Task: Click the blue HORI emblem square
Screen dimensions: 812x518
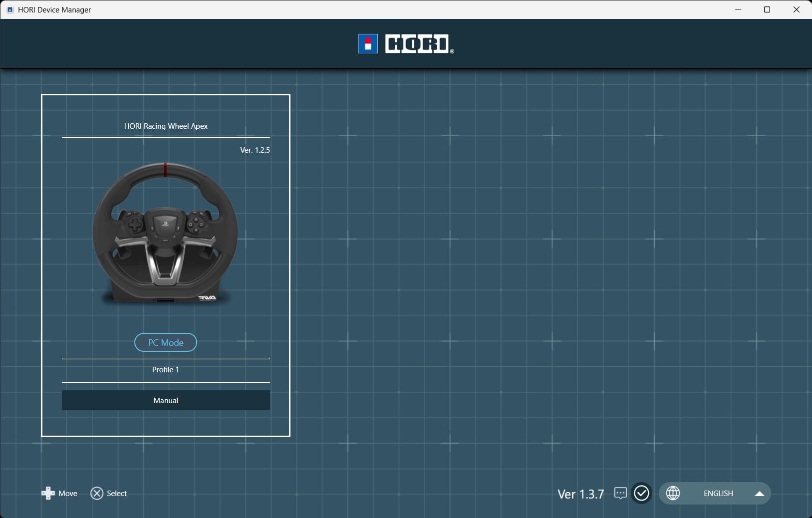Action: (368, 44)
